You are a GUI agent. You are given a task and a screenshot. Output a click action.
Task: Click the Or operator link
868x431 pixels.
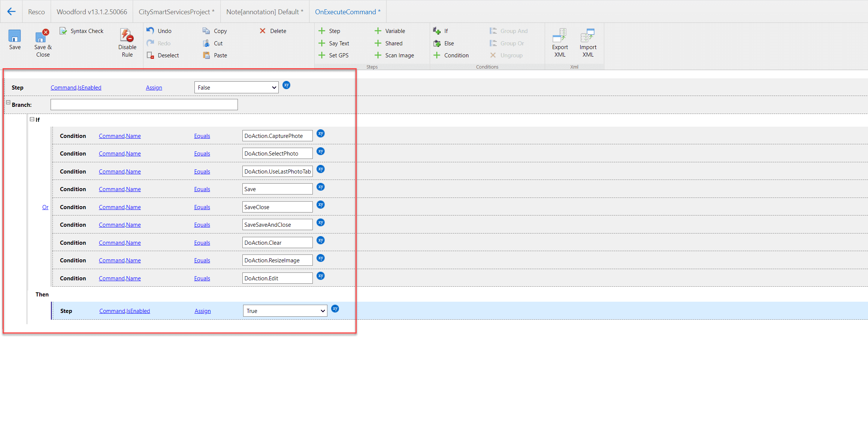point(45,207)
